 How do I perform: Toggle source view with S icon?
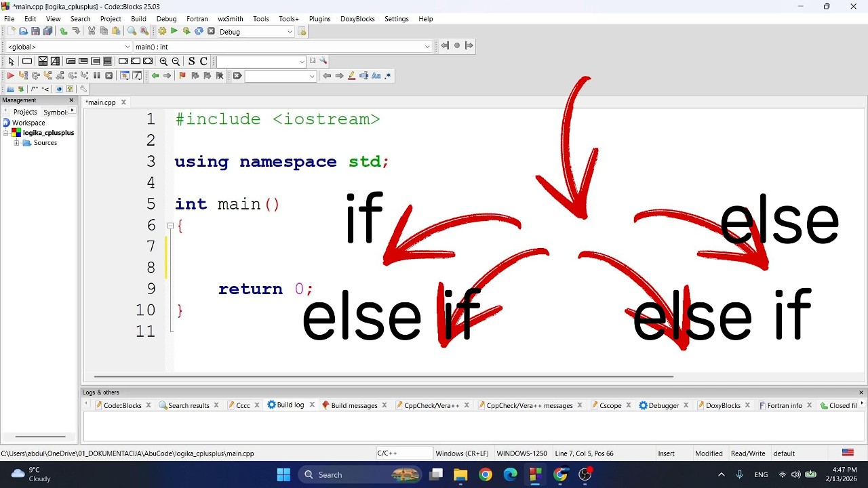(x=191, y=61)
